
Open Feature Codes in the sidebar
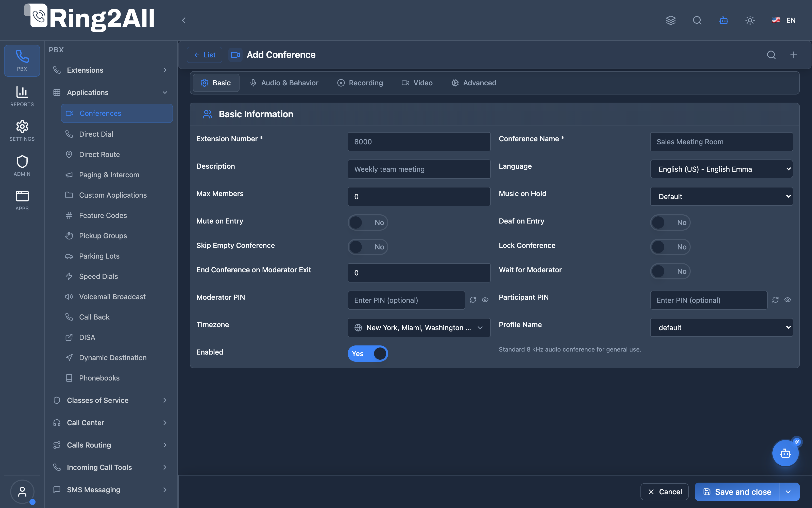(x=117, y=215)
